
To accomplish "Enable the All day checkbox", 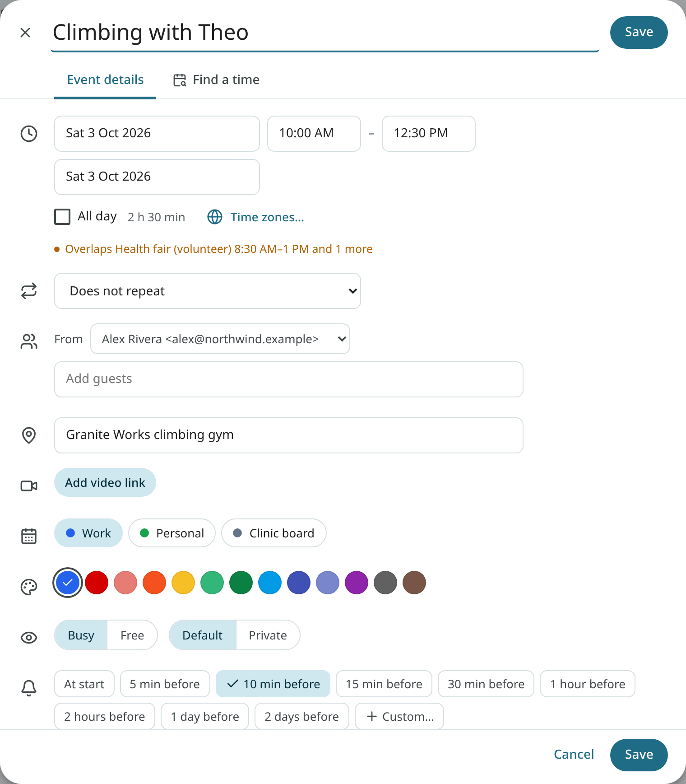I will (x=62, y=217).
